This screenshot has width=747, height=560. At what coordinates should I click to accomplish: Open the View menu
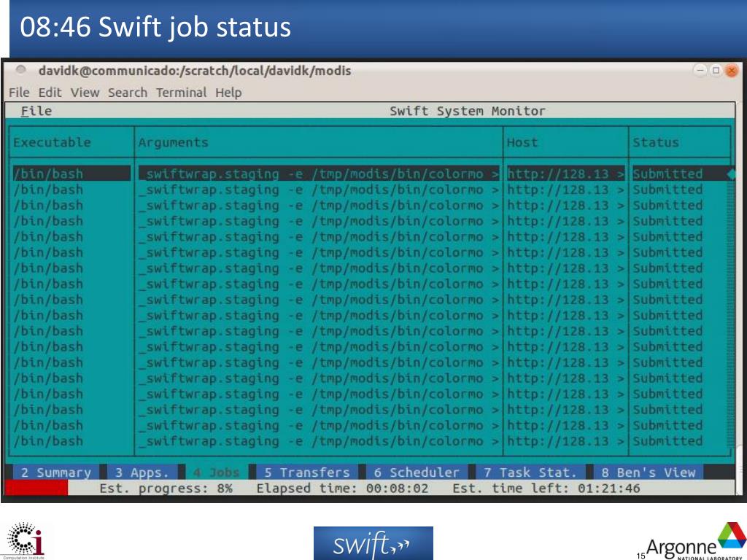(x=85, y=93)
